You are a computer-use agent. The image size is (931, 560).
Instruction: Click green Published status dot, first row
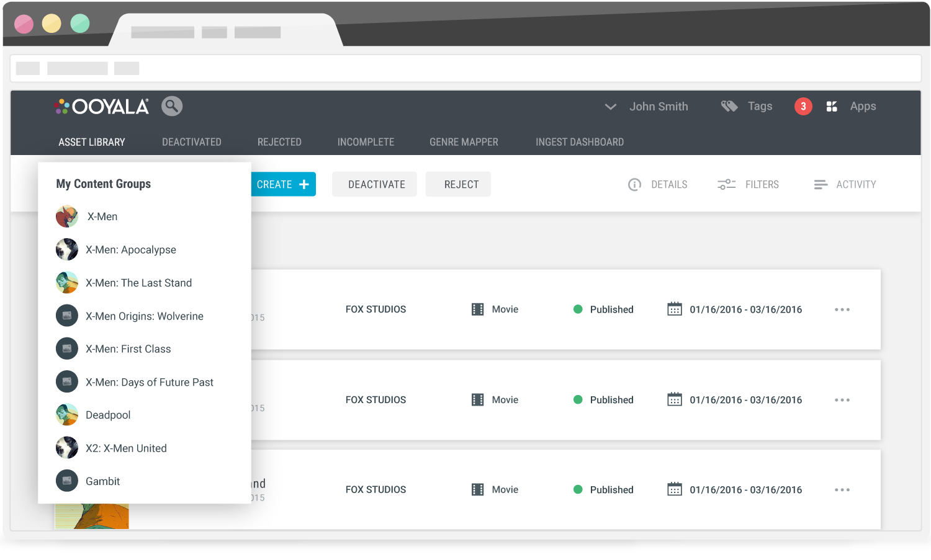[x=578, y=309]
